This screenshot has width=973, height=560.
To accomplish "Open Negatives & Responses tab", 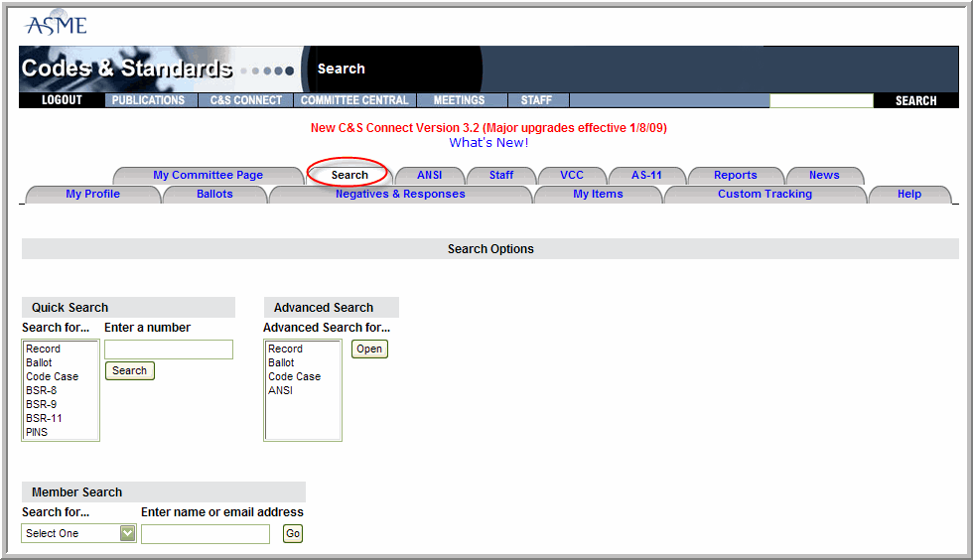I will click(x=400, y=194).
